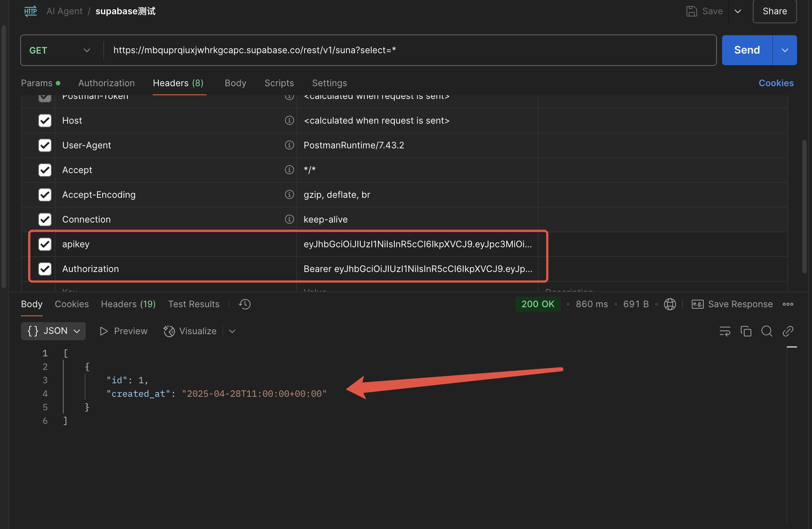Screen dimensions: 812x529
Task: Open the Test Results response tab
Action: 194,304
